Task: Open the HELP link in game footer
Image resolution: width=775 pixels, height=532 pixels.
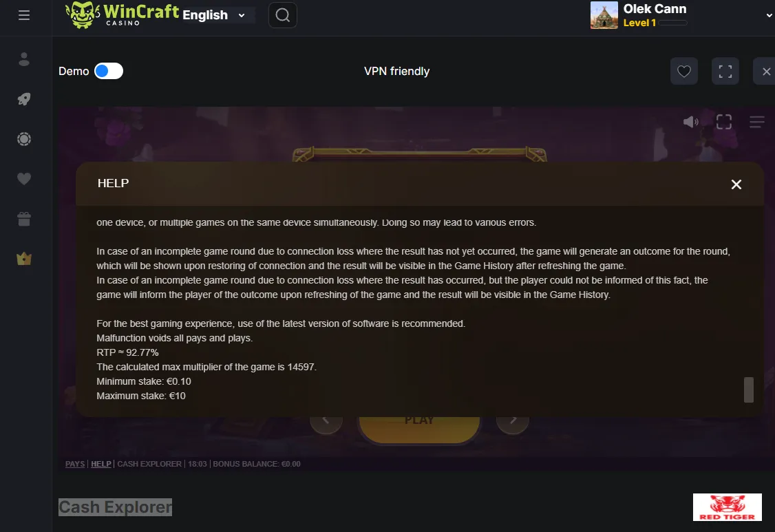Action: pos(100,464)
